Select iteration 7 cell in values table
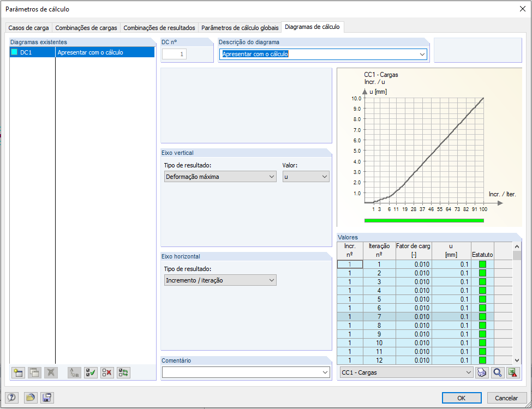532x409 pixels. pos(379,316)
